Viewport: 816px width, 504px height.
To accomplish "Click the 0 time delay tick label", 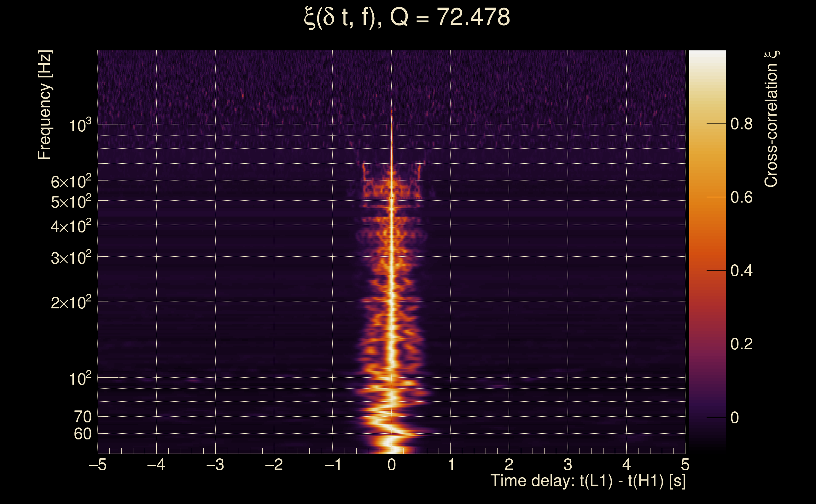I will tap(392, 465).
